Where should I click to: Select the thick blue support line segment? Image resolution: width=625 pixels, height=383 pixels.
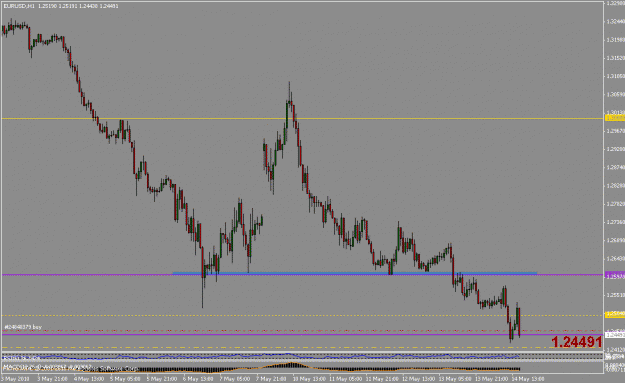[355, 273]
